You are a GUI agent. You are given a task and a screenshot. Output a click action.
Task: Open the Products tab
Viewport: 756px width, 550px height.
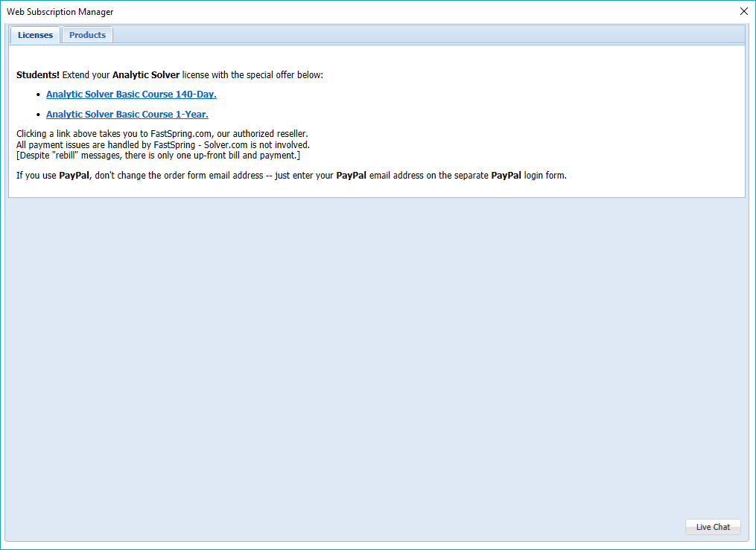[x=87, y=35]
